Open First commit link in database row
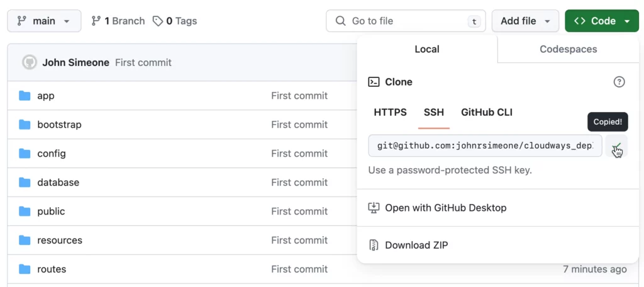 (x=299, y=182)
